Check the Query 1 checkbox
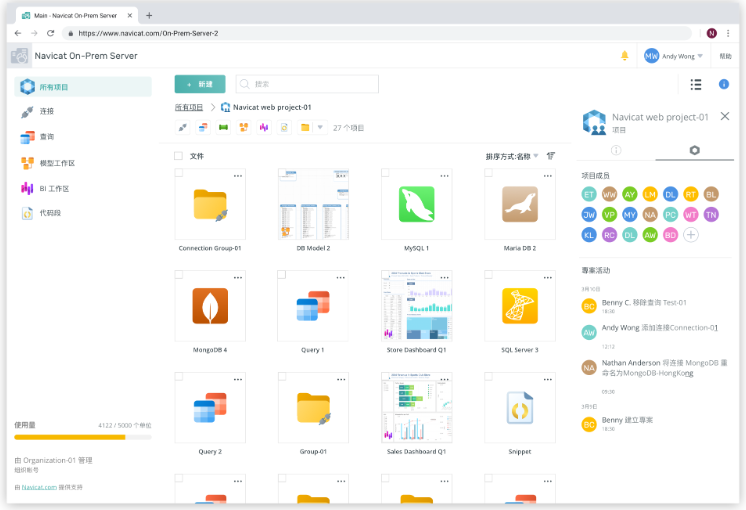Image resolution: width=746 pixels, height=510 pixels. pos(282,275)
